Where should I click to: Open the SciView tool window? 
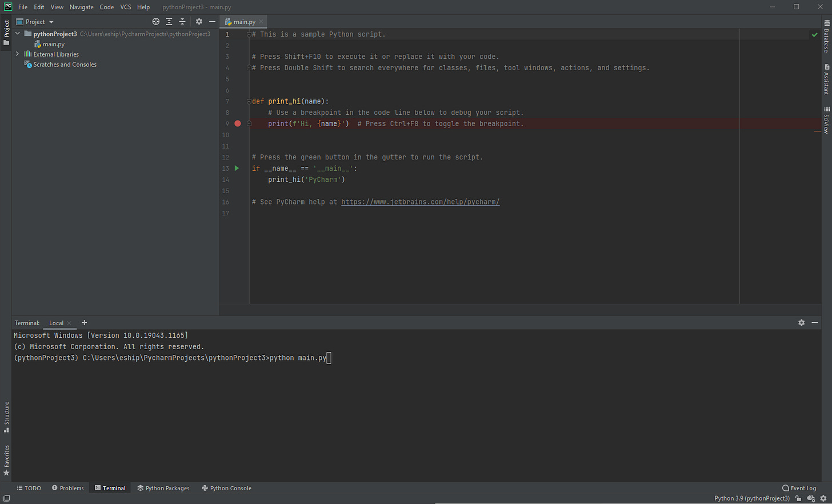click(826, 120)
